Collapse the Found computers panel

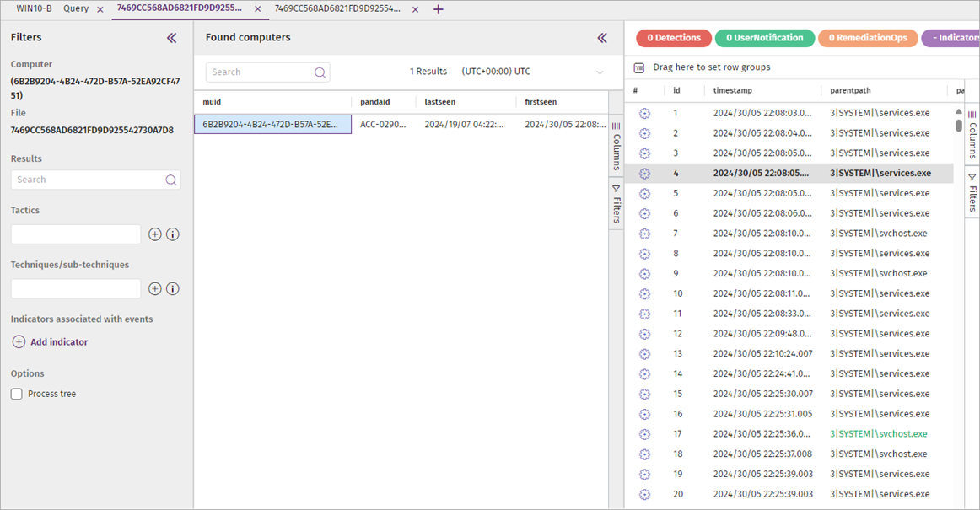point(602,38)
